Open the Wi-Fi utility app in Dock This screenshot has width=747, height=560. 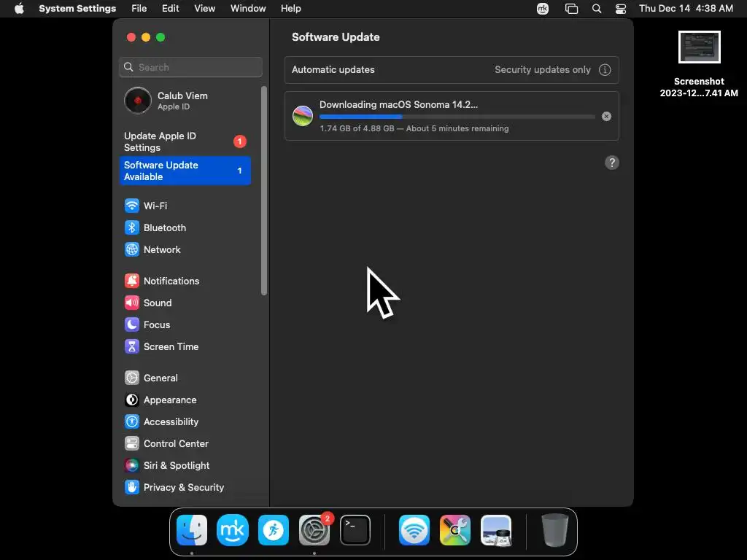pos(414,530)
